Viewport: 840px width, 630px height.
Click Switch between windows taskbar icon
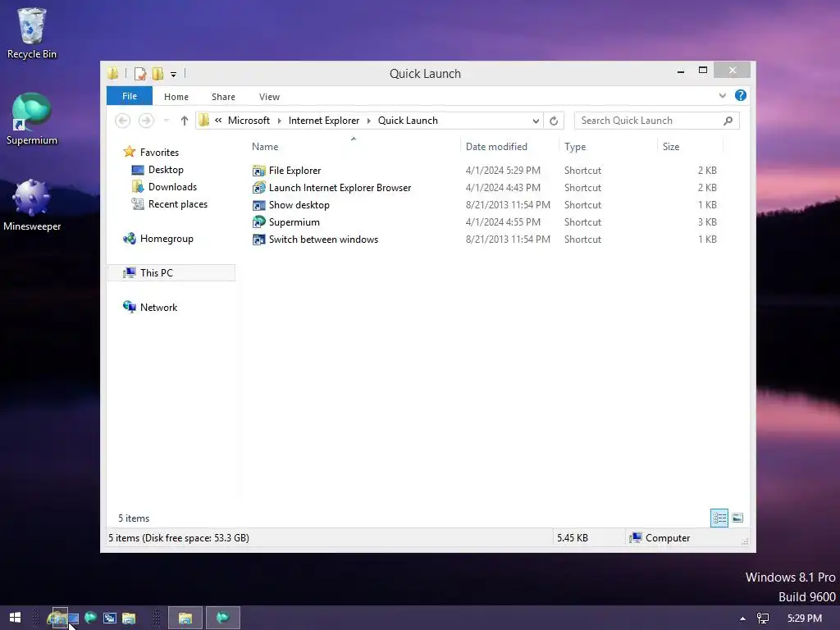pos(110,619)
